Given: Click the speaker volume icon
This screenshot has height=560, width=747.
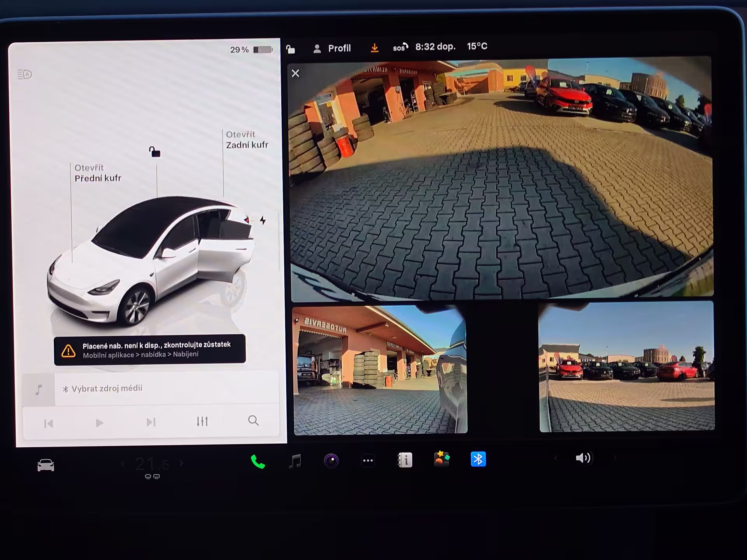Looking at the screenshot, I should pyautogui.click(x=583, y=458).
